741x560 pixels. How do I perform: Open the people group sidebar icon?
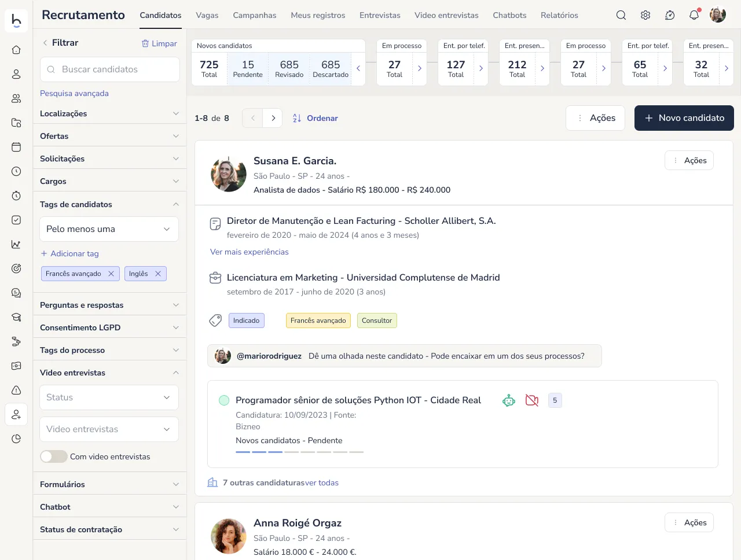16,98
